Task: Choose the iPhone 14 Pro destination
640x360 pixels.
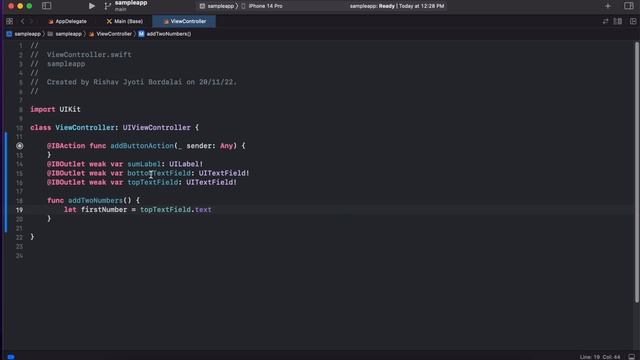Action: tap(262, 6)
